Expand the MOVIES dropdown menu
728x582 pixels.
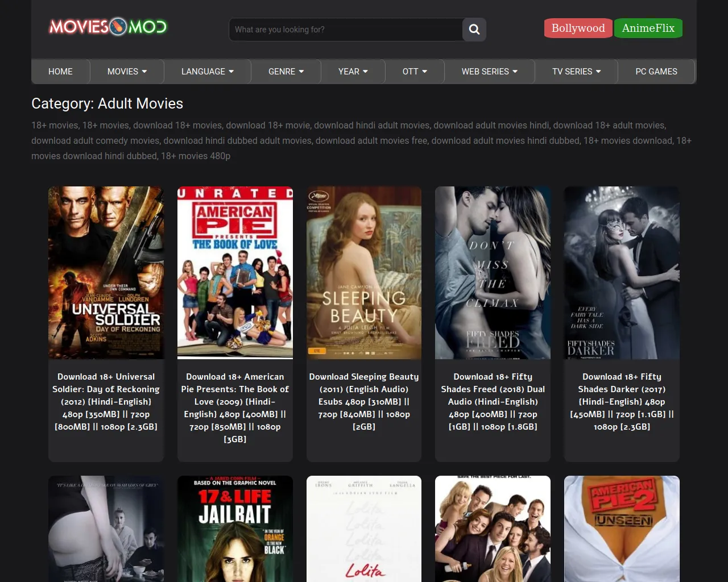click(x=127, y=72)
